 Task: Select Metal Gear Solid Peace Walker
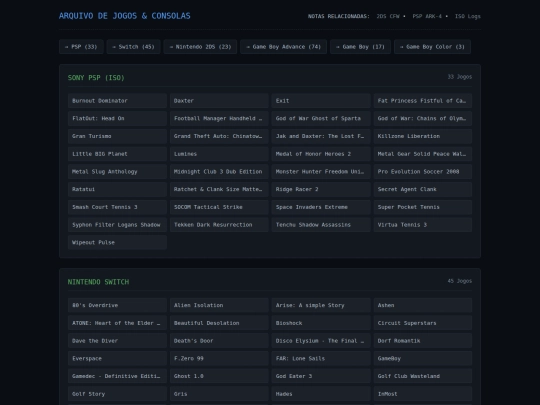click(423, 154)
